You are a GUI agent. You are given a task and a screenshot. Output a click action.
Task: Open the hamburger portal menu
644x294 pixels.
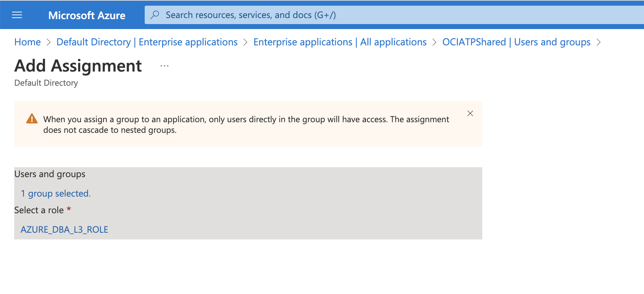click(17, 15)
